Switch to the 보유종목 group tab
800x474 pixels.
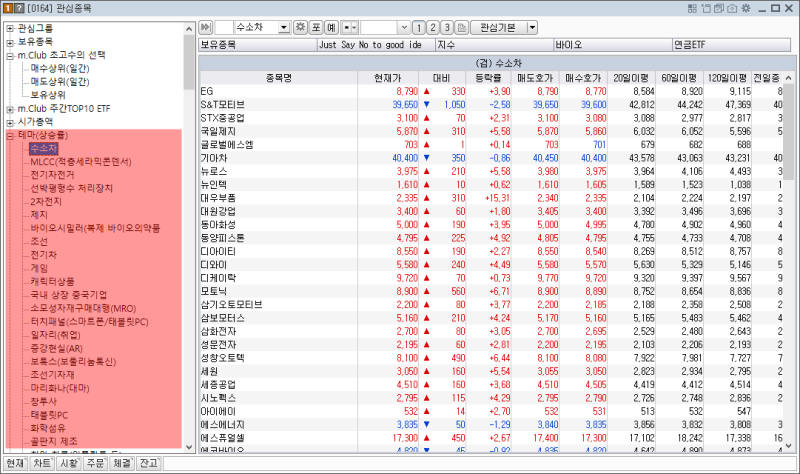(x=258, y=45)
